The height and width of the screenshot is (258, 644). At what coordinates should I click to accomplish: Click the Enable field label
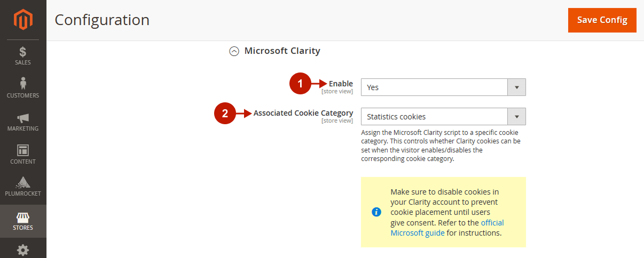pyautogui.click(x=341, y=84)
